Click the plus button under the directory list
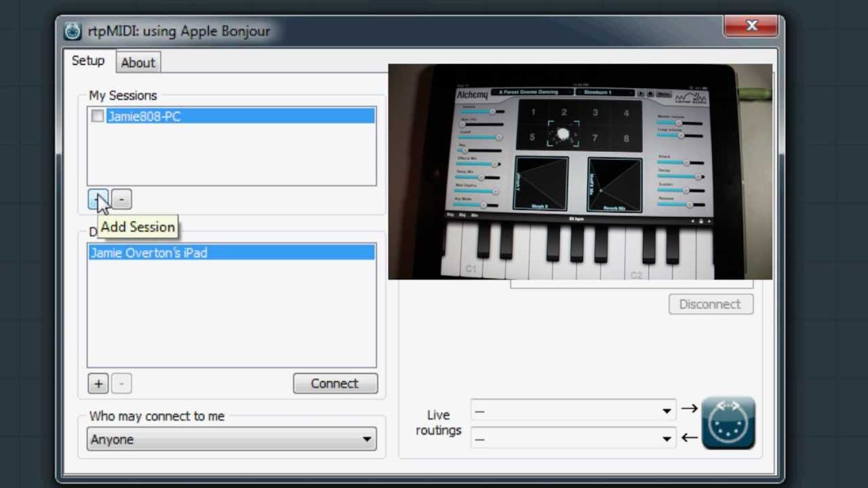Image resolution: width=868 pixels, height=488 pixels. pyautogui.click(x=98, y=384)
